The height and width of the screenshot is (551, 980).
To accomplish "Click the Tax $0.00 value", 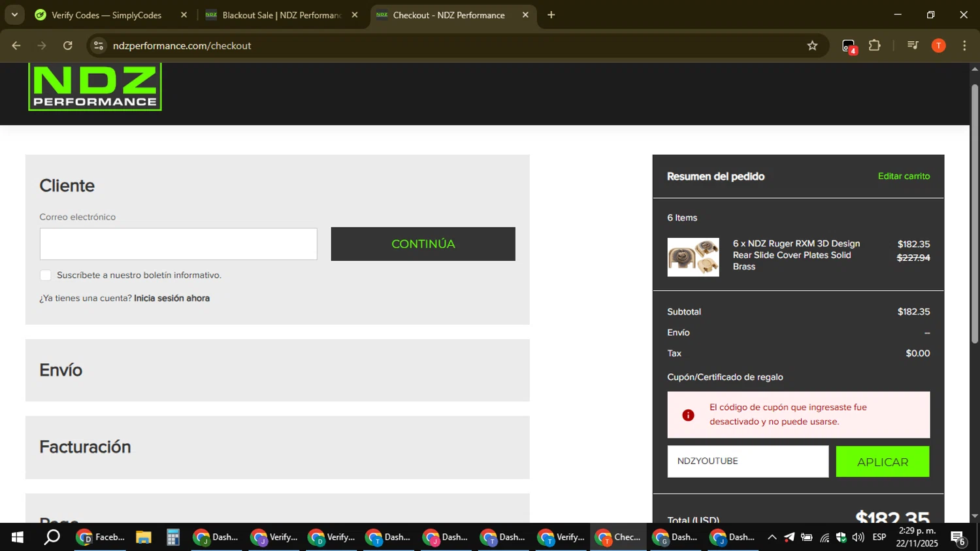I will (918, 353).
